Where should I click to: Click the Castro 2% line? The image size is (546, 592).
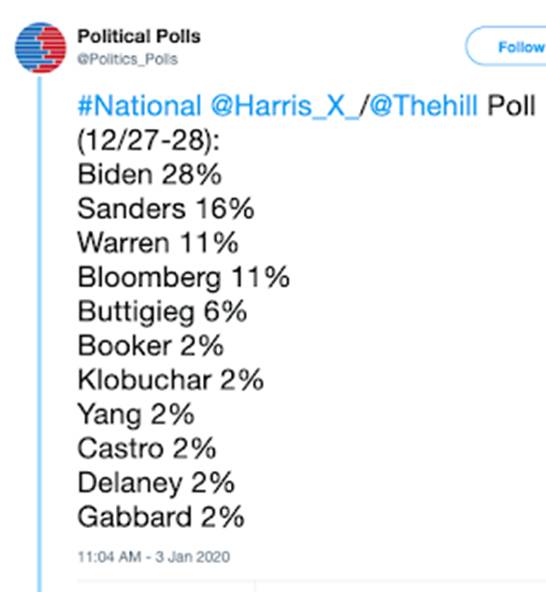[147, 449]
